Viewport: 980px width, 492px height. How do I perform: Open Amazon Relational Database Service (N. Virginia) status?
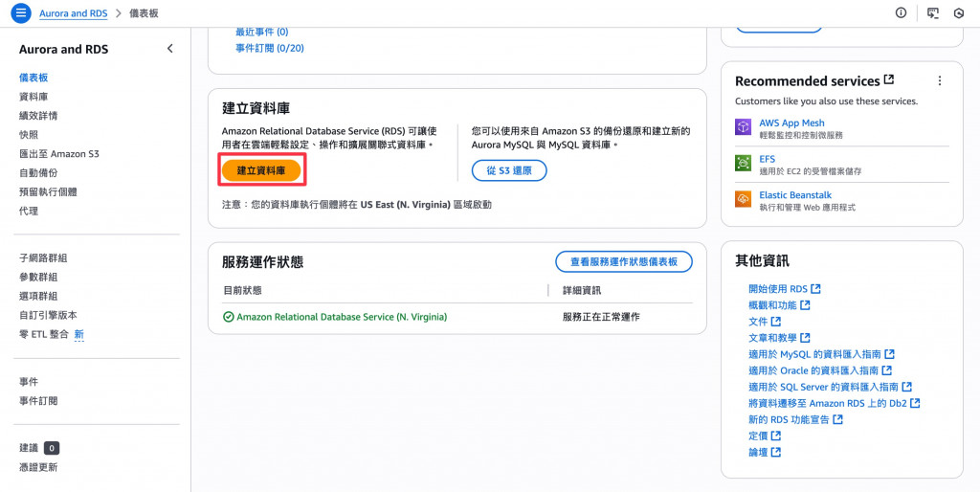tap(342, 317)
